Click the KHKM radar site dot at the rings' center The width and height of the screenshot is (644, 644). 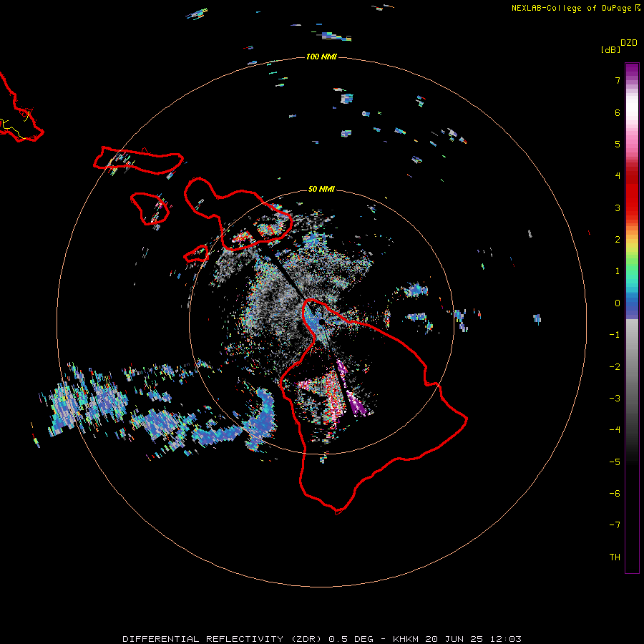click(321, 321)
